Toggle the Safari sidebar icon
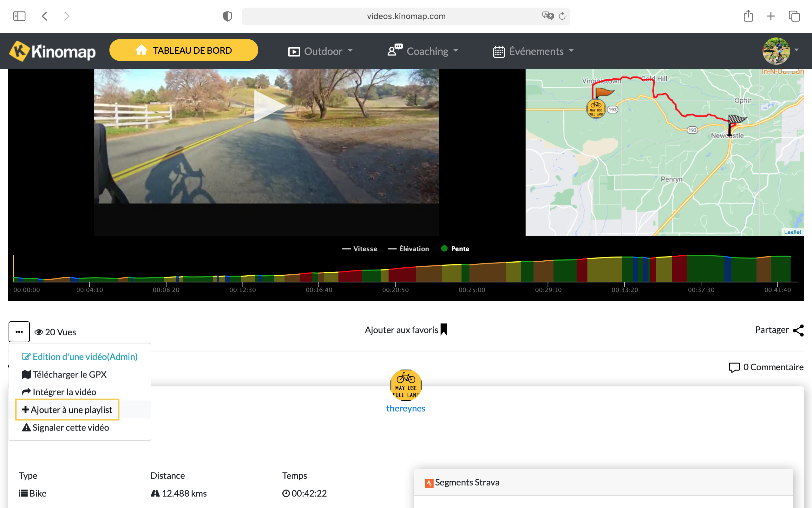 [19, 16]
